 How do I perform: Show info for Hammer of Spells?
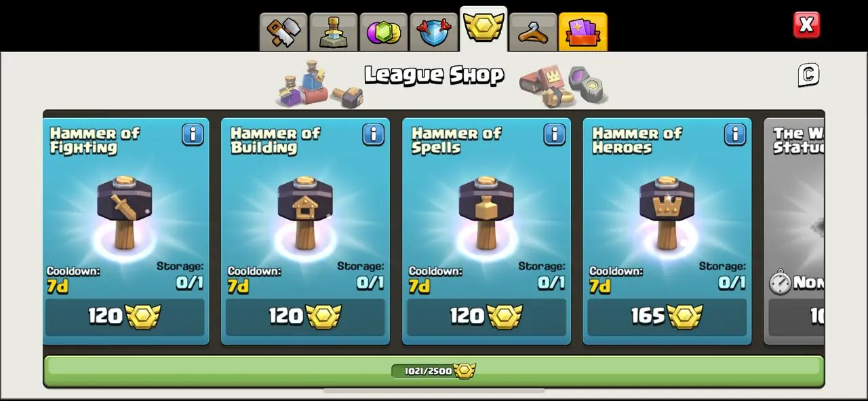[555, 134]
